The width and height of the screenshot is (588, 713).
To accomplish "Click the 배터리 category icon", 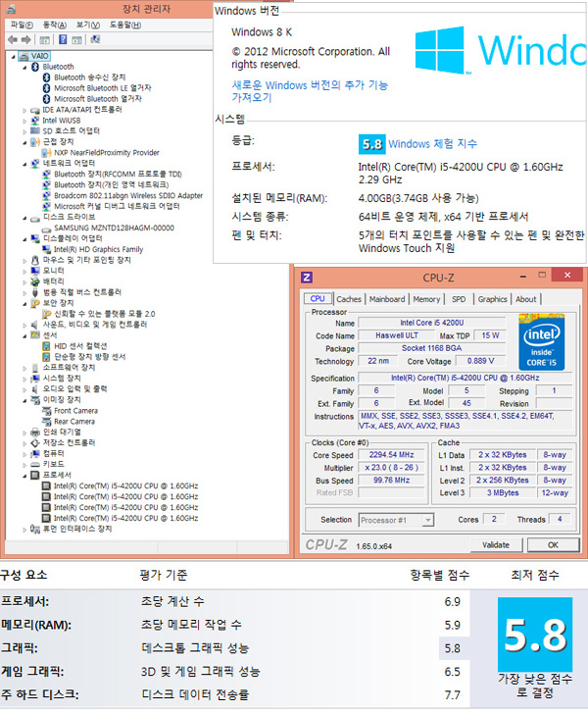I will pyautogui.click(x=35, y=281).
